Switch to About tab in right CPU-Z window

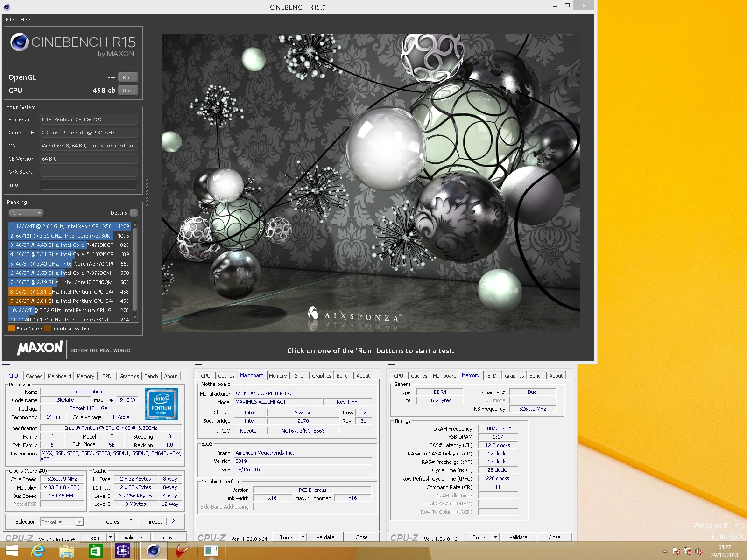(556, 376)
